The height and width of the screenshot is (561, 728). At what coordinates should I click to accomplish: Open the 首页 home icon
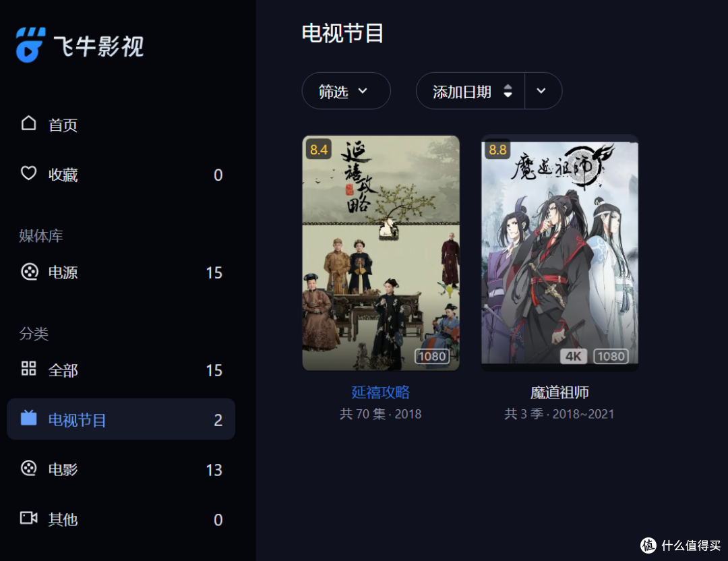[28, 123]
